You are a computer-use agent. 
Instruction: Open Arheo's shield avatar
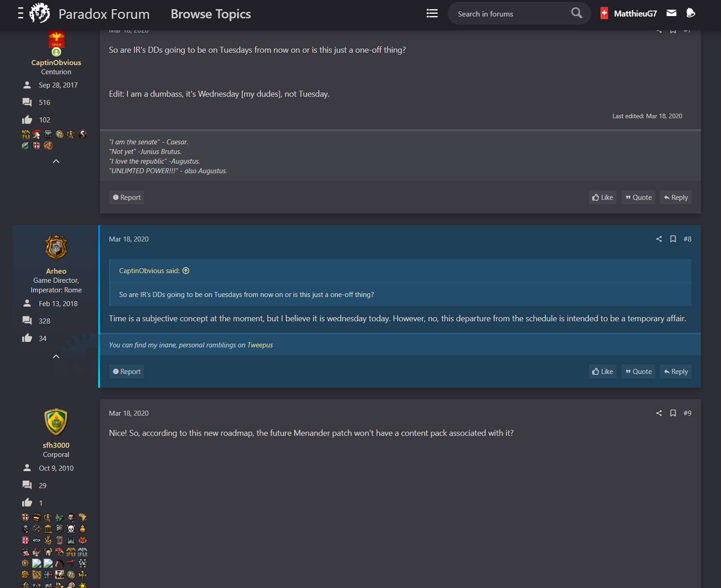coord(55,248)
